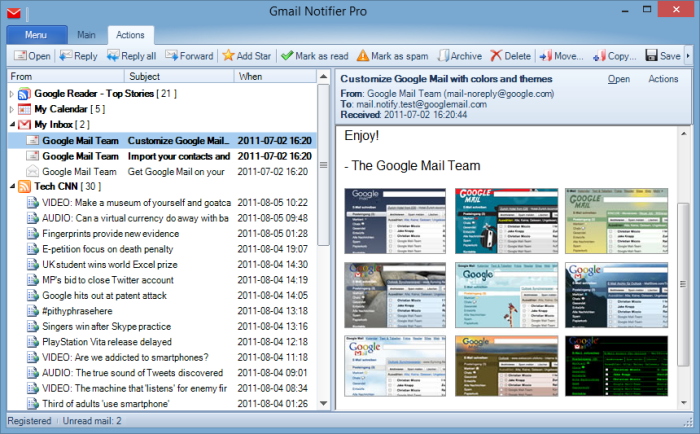The height and width of the screenshot is (434, 700).
Task: Collapse the Tech CNN feed list
Action: 11,187
